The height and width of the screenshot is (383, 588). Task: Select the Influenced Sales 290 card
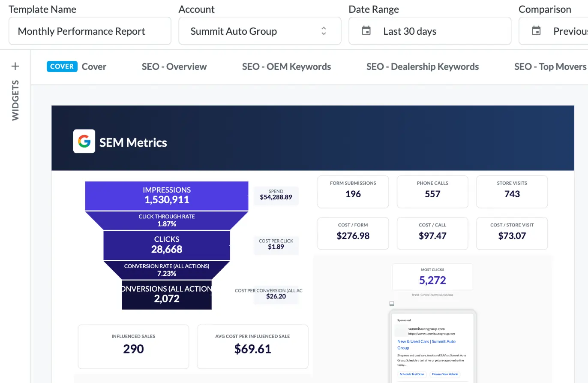[x=133, y=347]
